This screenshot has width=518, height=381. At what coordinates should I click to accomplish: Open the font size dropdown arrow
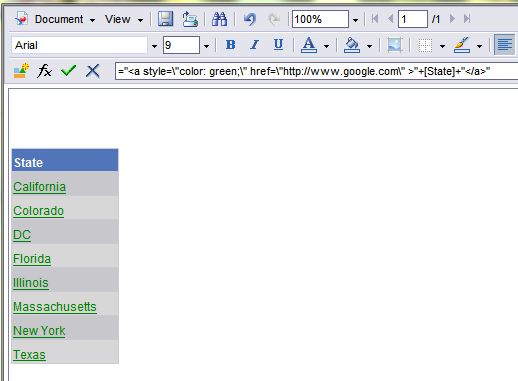tap(206, 46)
